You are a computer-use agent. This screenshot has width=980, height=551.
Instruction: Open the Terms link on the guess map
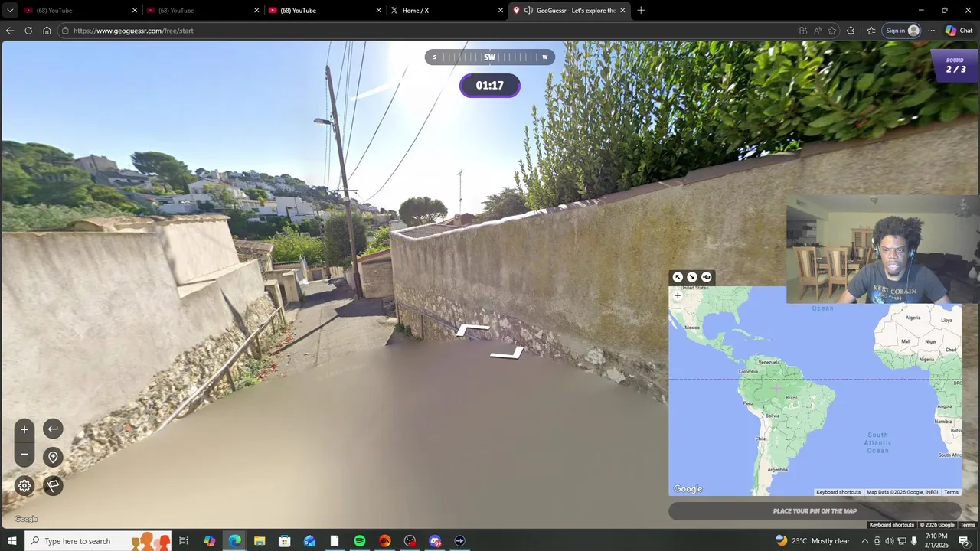pyautogui.click(x=951, y=492)
